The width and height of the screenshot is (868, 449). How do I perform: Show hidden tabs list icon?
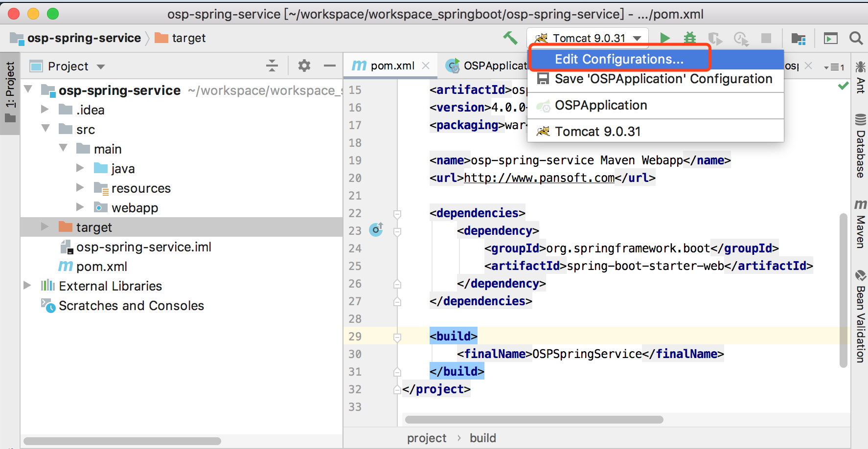834,67
